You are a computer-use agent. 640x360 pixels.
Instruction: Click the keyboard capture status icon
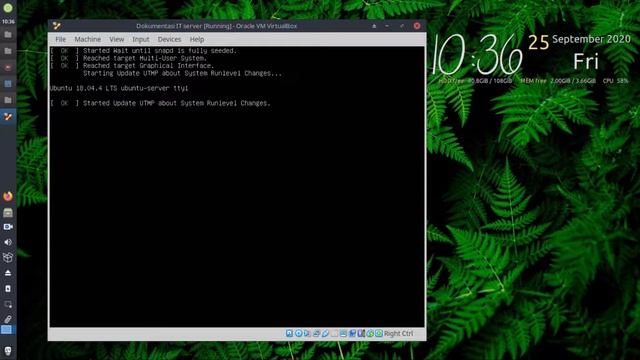click(379, 333)
